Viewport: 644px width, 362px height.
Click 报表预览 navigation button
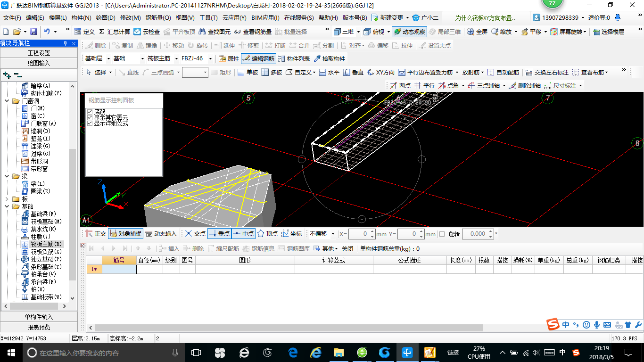tap(39, 327)
